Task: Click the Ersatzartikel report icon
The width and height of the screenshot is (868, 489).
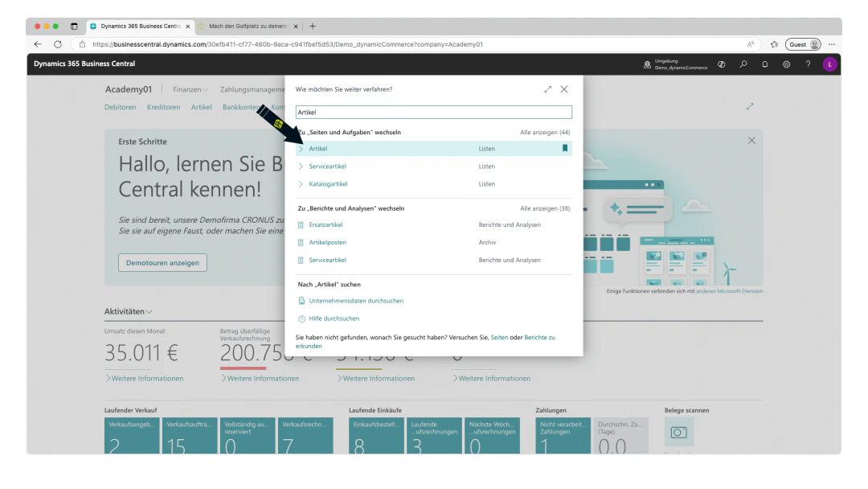Action: coord(301,225)
